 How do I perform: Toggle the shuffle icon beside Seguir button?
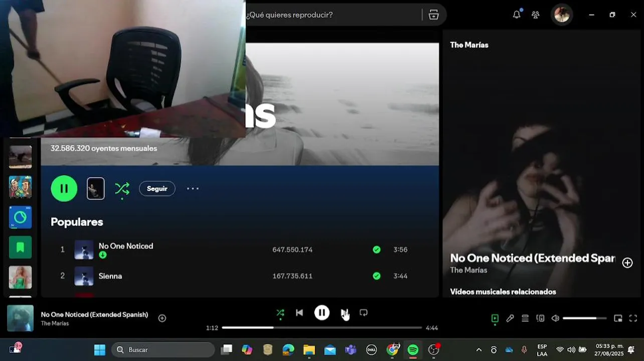pyautogui.click(x=122, y=189)
